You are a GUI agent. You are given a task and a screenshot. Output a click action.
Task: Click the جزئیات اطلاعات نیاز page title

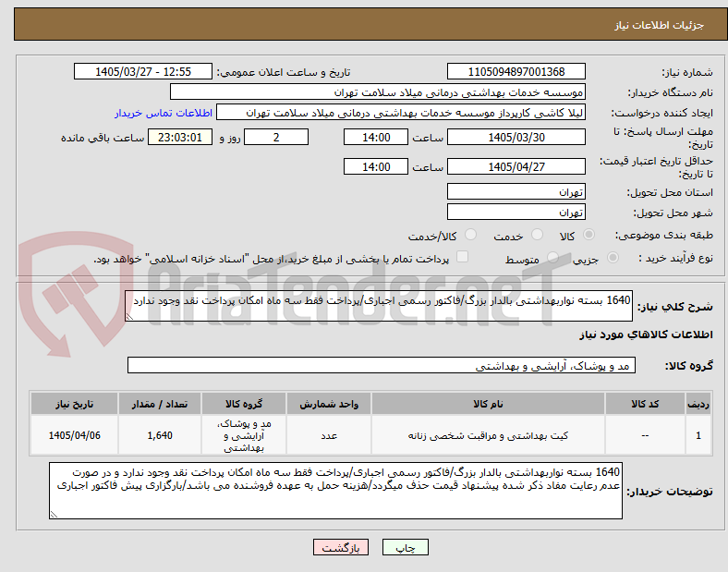(660, 25)
